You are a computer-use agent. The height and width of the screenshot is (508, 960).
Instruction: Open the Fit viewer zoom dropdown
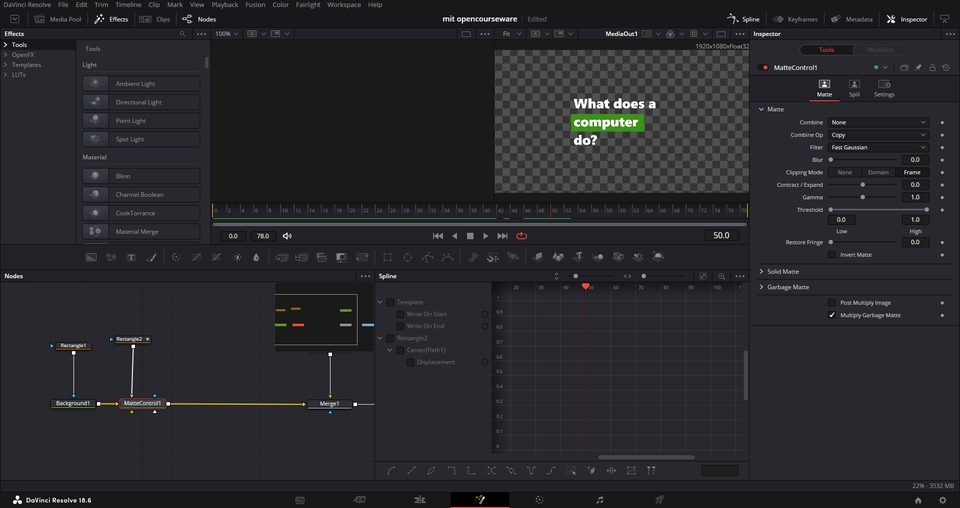click(511, 34)
